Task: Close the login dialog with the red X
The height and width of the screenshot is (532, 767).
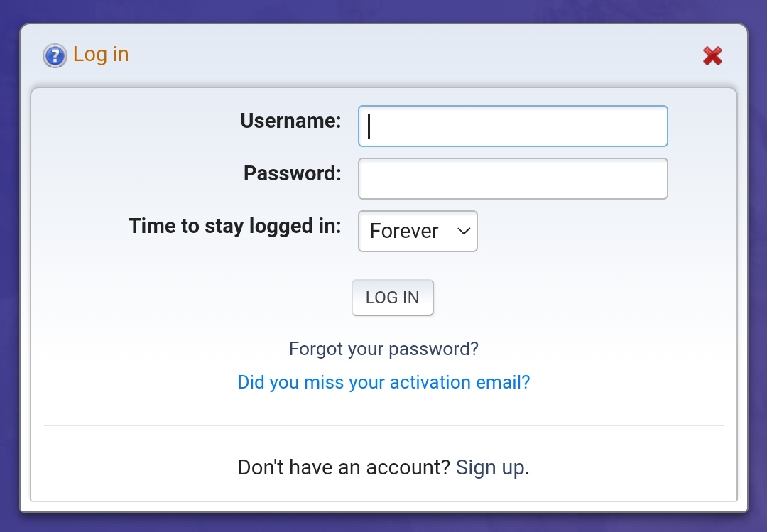Action: point(713,56)
